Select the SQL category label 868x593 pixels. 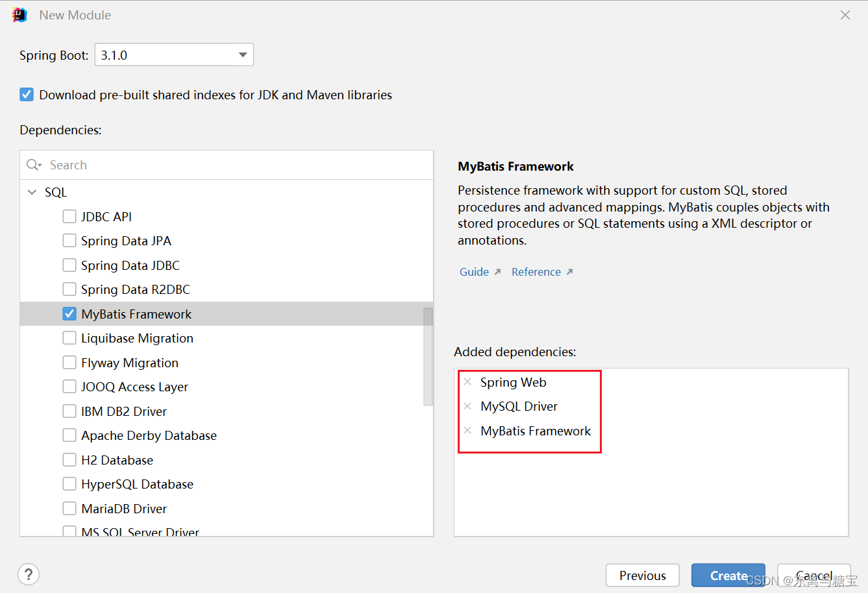click(x=56, y=192)
